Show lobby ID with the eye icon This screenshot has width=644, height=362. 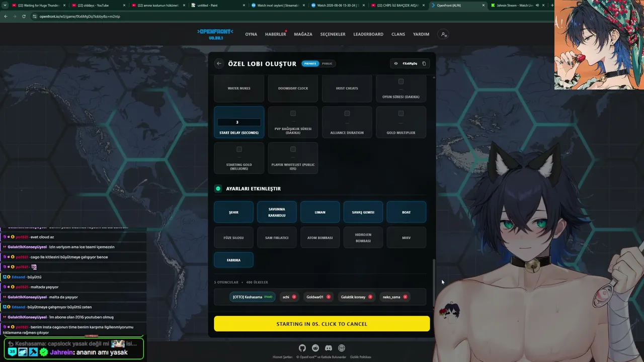pyautogui.click(x=396, y=63)
